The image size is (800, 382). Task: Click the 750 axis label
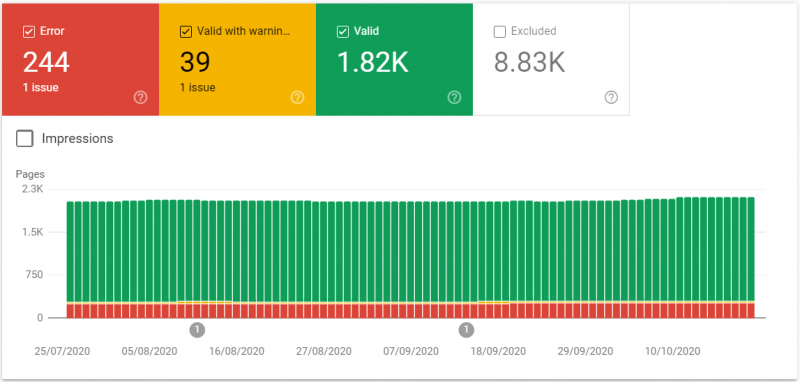34,275
